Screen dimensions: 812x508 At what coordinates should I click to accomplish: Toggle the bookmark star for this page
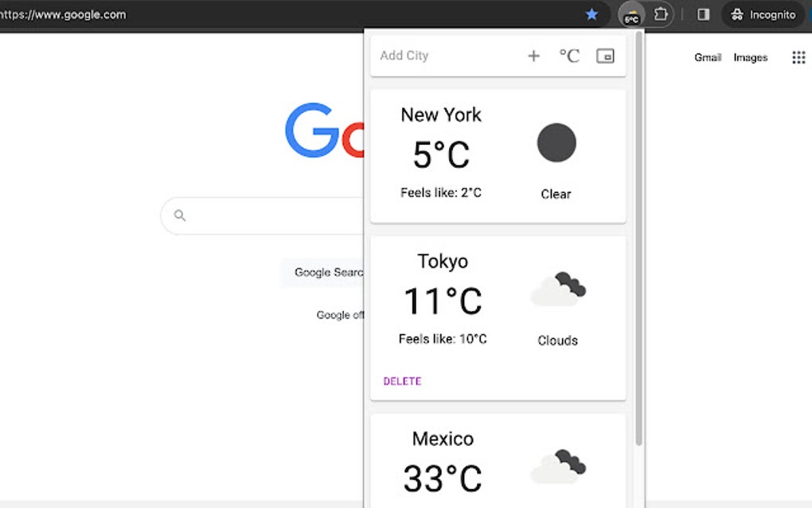point(591,14)
